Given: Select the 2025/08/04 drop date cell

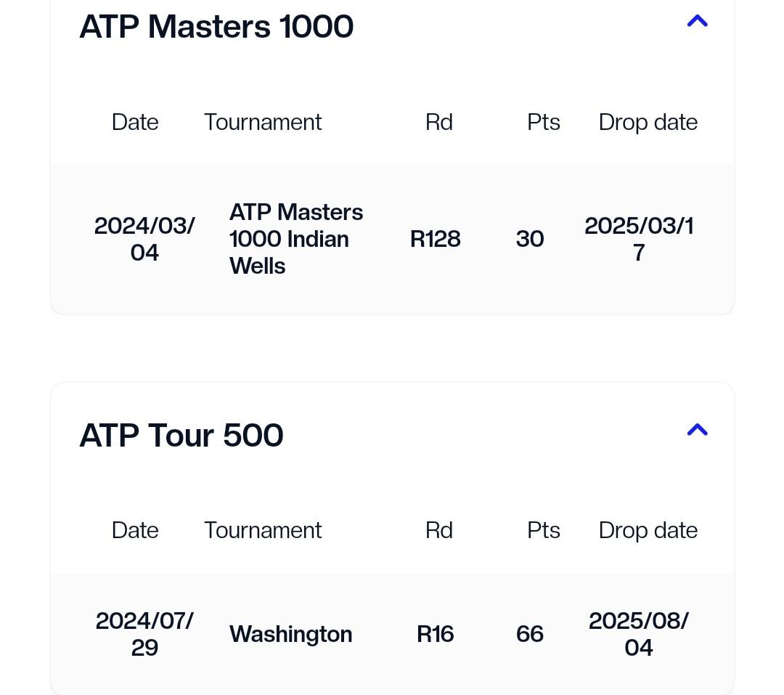Looking at the screenshot, I should coord(639,634).
